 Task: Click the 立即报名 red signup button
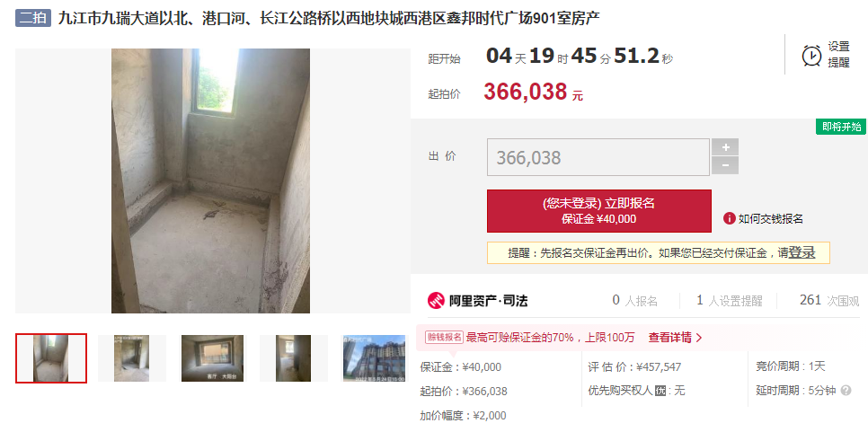point(599,211)
